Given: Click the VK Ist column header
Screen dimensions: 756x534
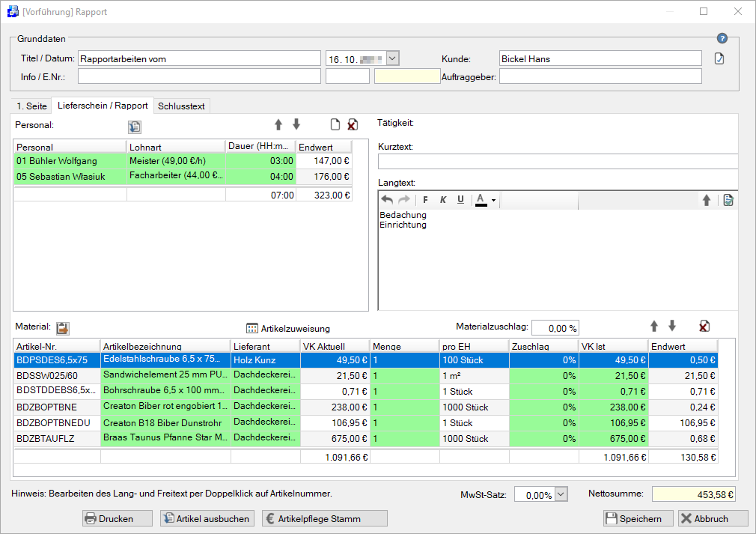Looking at the screenshot, I should pyautogui.click(x=613, y=346).
